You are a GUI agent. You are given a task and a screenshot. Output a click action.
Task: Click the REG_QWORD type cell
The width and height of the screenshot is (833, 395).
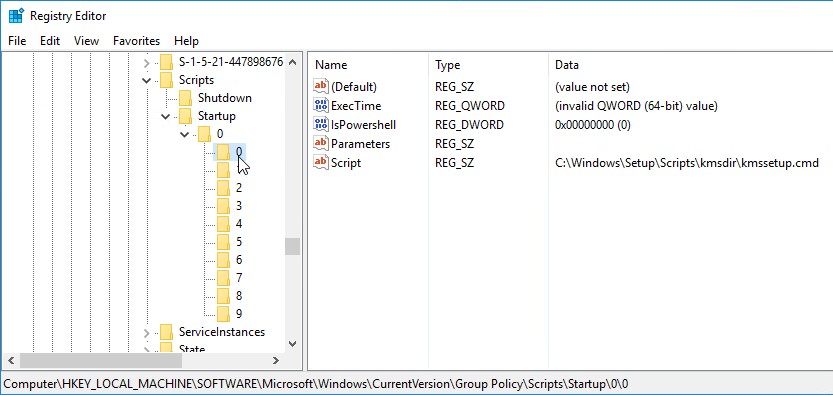(470, 106)
